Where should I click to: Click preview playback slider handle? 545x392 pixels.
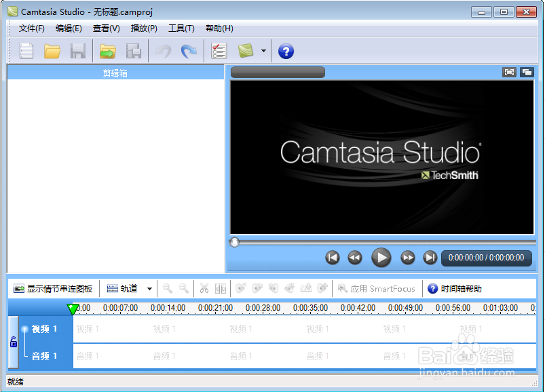[x=235, y=242]
